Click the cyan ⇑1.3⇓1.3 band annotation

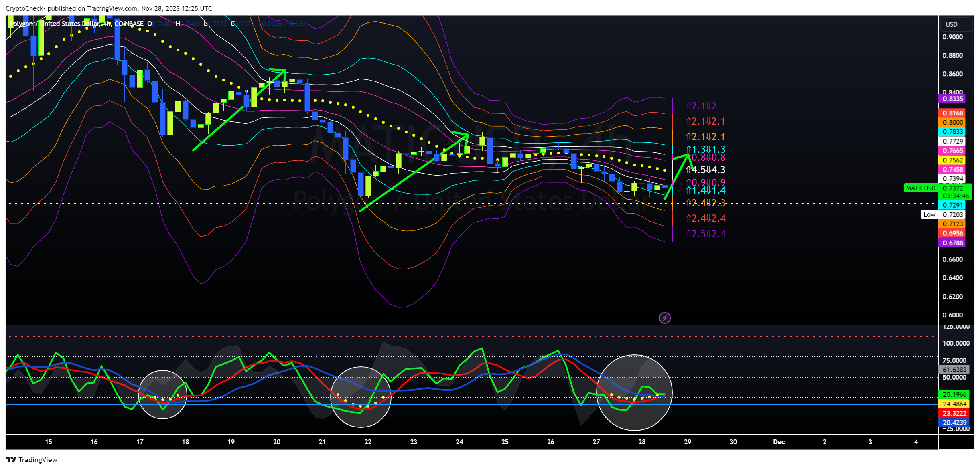(x=706, y=150)
